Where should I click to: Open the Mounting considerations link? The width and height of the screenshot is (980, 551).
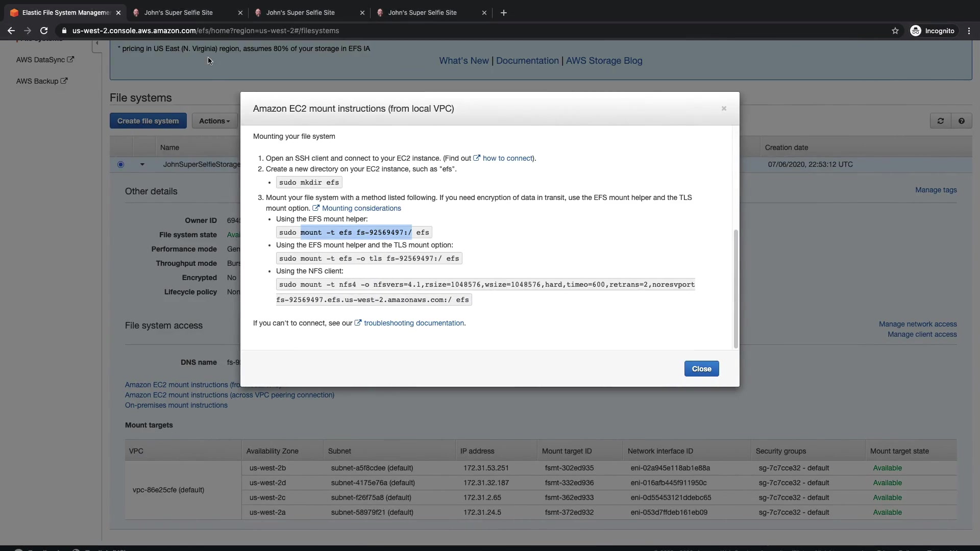pos(361,208)
